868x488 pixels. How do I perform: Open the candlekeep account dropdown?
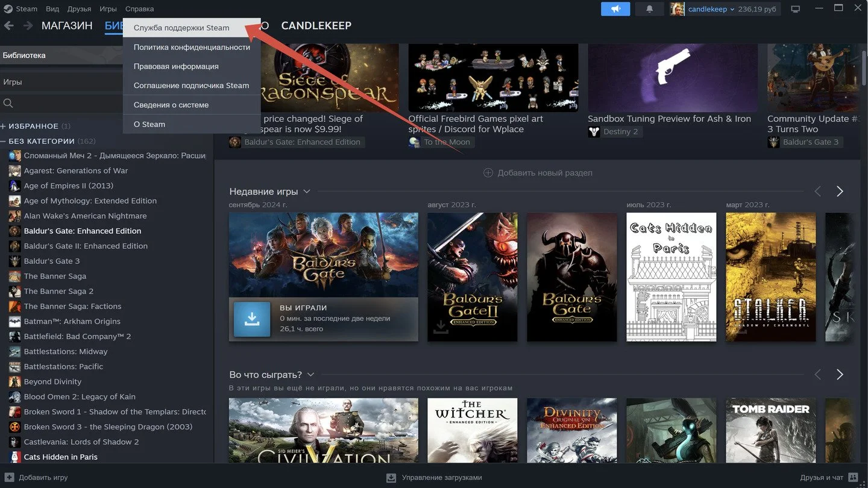click(711, 9)
